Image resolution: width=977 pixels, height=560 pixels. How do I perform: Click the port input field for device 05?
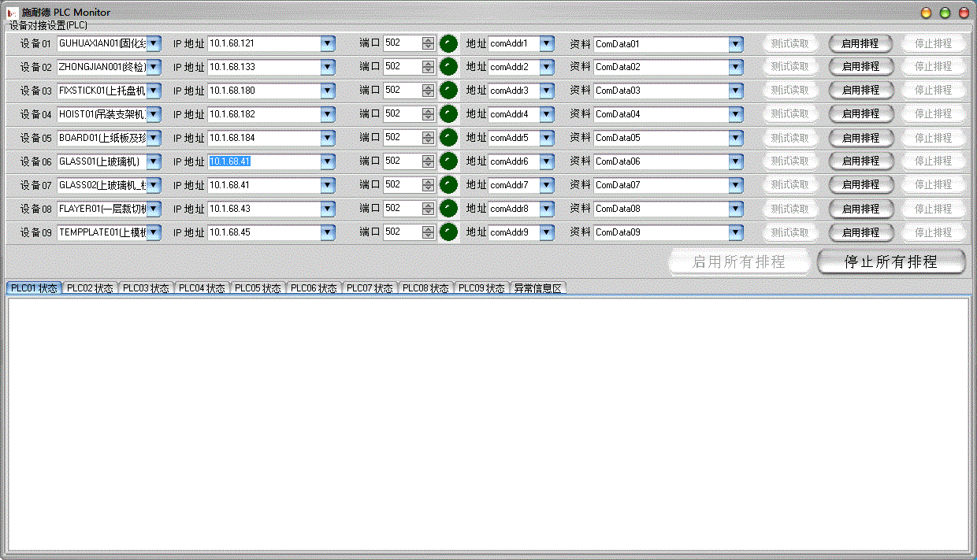coord(403,138)
